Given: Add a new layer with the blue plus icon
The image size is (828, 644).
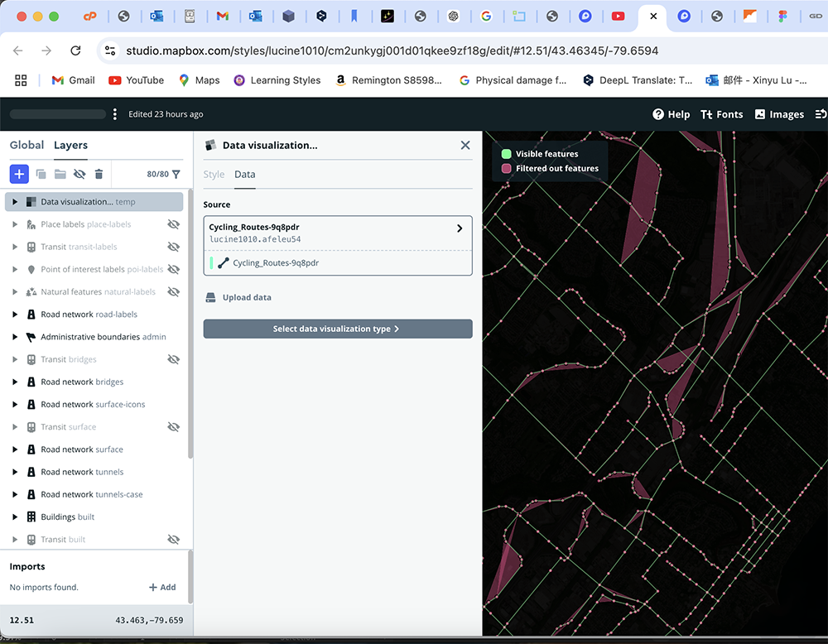Looking at the screenshot, I should pyautogui.click(x=19, y=174).
